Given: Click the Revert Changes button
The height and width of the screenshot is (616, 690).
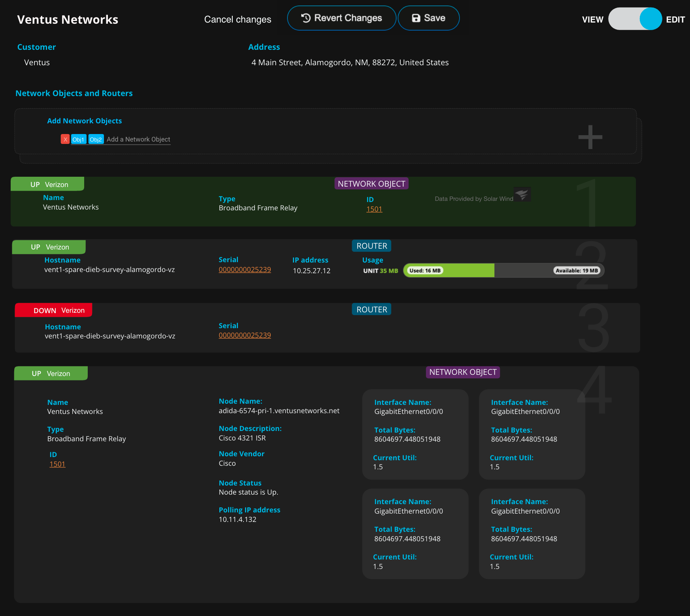Looking at the screenshot, I should 341,18.
